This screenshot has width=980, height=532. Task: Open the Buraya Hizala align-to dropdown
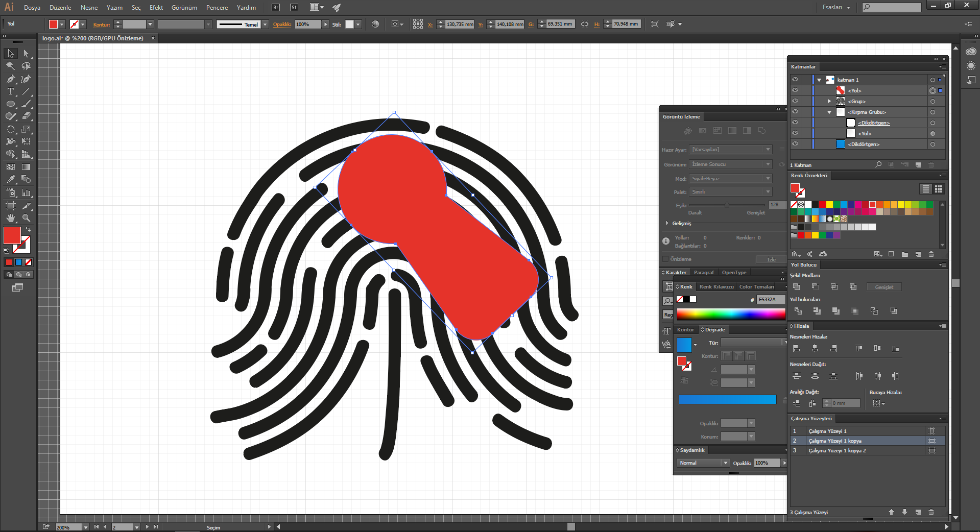[879, 403]
